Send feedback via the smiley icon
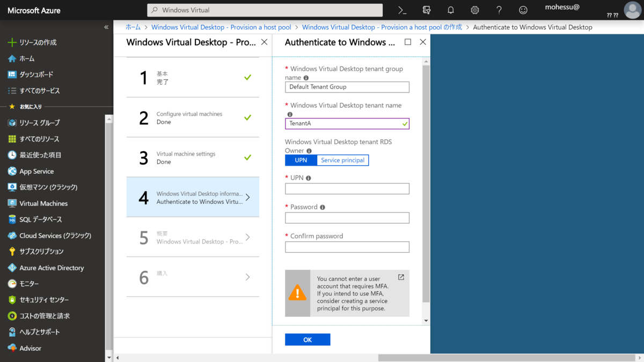Image resolution: width=644 pixels, height=362 pixels. click(523, 10)
